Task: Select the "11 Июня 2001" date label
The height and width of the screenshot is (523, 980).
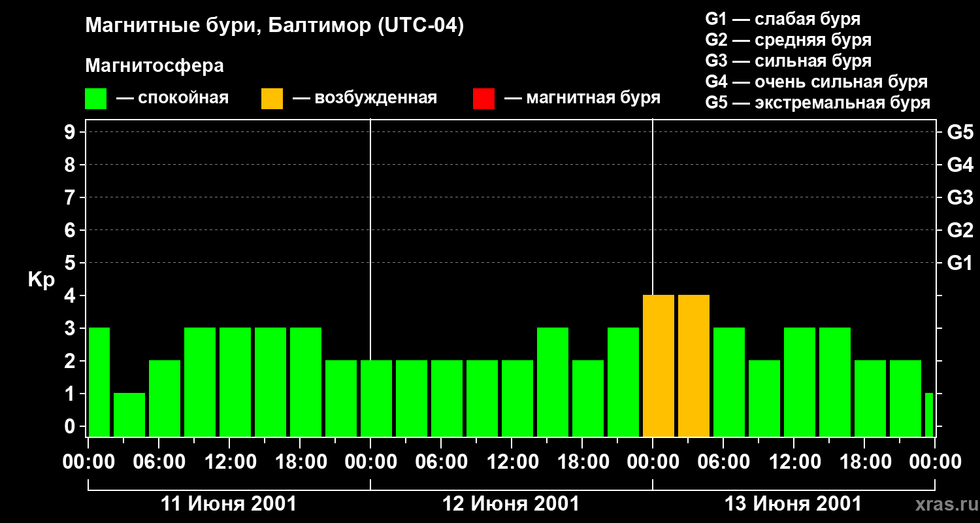Action: (229, 504)
